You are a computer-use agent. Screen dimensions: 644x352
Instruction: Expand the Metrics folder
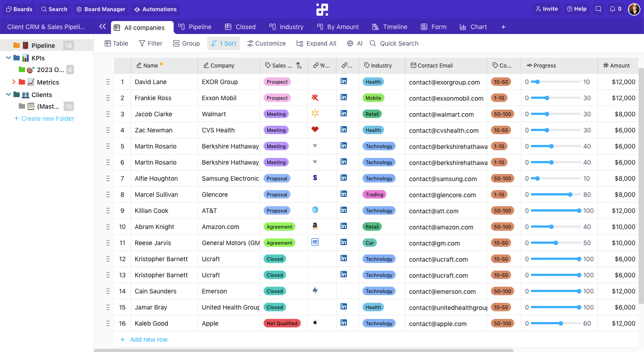point(13,82)
